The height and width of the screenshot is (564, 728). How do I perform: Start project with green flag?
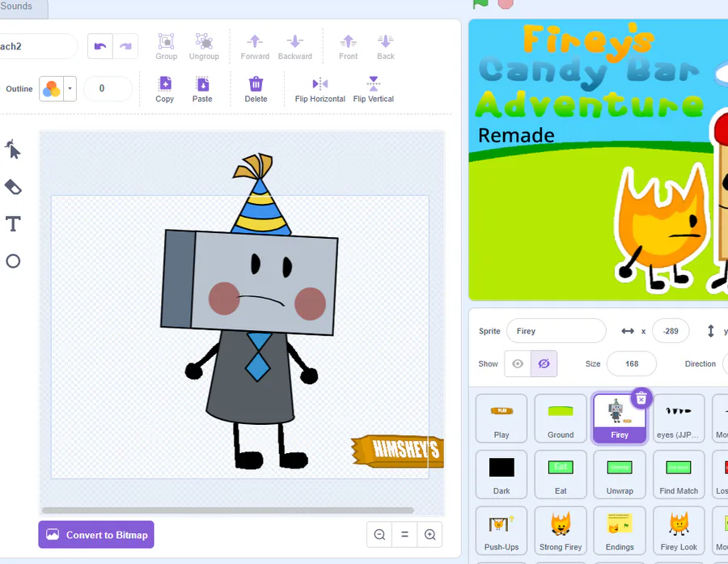click(480, 3)
